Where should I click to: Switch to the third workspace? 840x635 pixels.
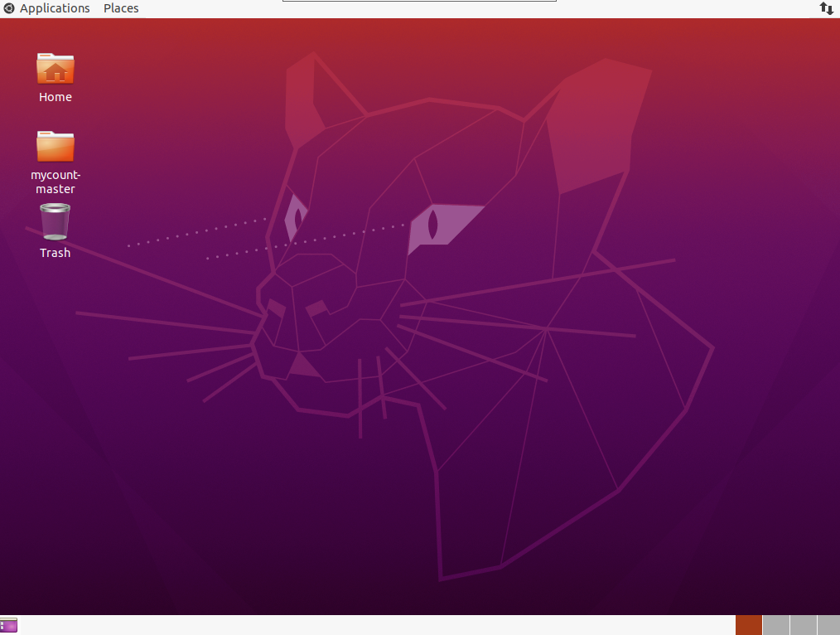[803, 625]
